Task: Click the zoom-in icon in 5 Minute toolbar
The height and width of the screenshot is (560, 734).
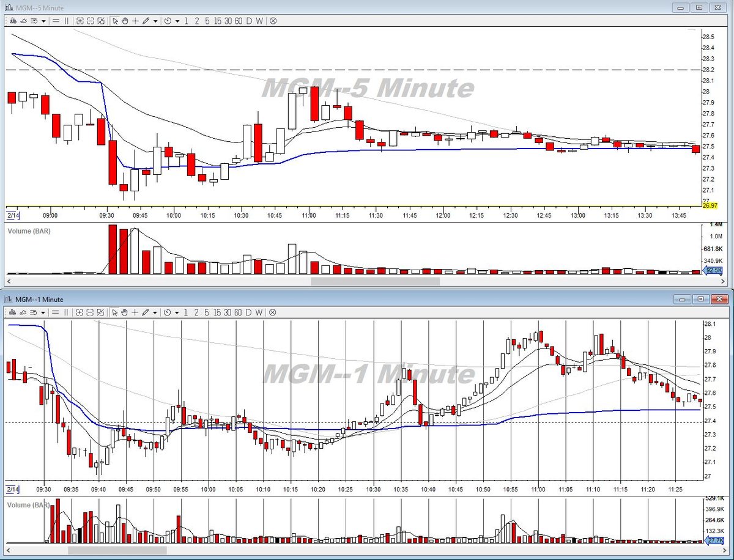Action: pos(80,21)
